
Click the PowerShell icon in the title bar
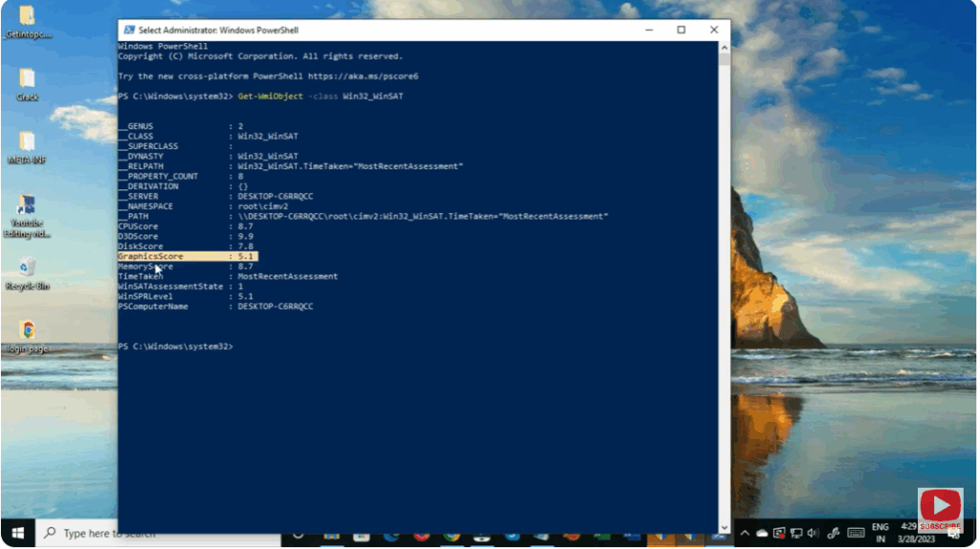(x=129, y=30)
